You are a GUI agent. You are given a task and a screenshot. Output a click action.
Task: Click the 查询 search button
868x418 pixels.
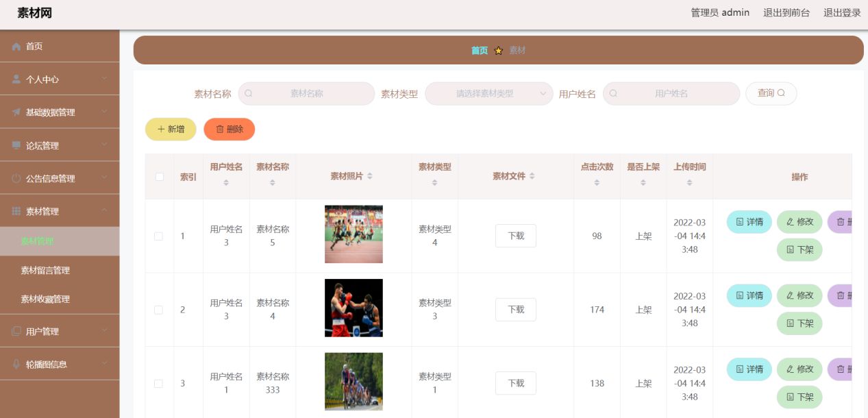771,93
